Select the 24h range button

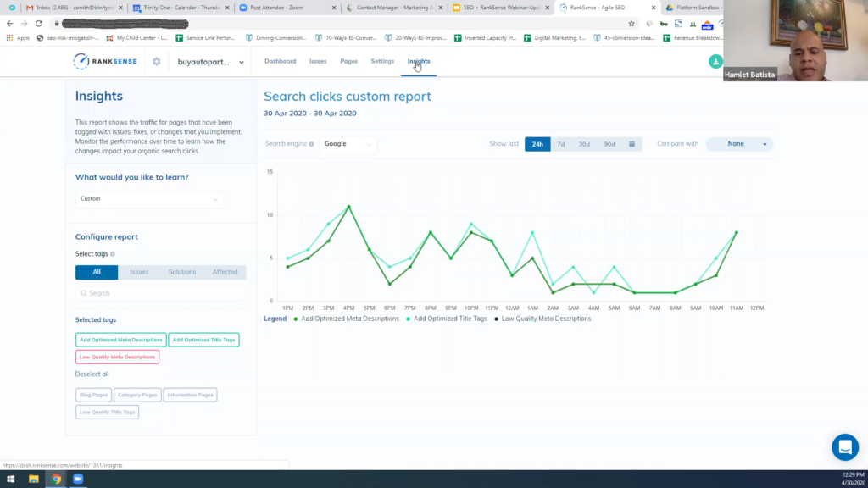point(537,144)
